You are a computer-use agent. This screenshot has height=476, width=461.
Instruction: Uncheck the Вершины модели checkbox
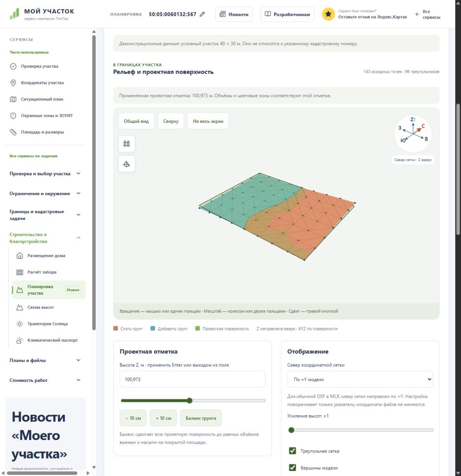(293, 467)
